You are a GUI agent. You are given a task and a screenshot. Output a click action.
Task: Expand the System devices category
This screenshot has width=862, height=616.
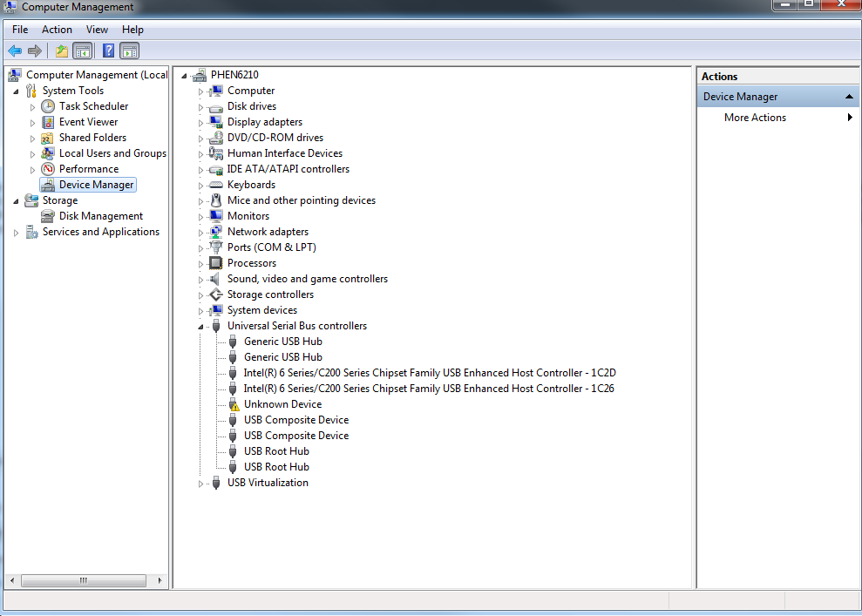pyautogui.click(x=200, y=311)
